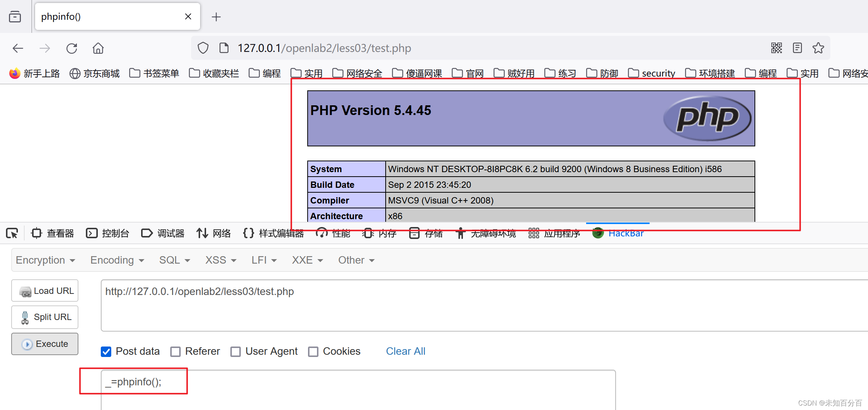Image resolution: width=868 pixels, height=410 pixels.
Task: Show page info via document icon
Action: 224,48
